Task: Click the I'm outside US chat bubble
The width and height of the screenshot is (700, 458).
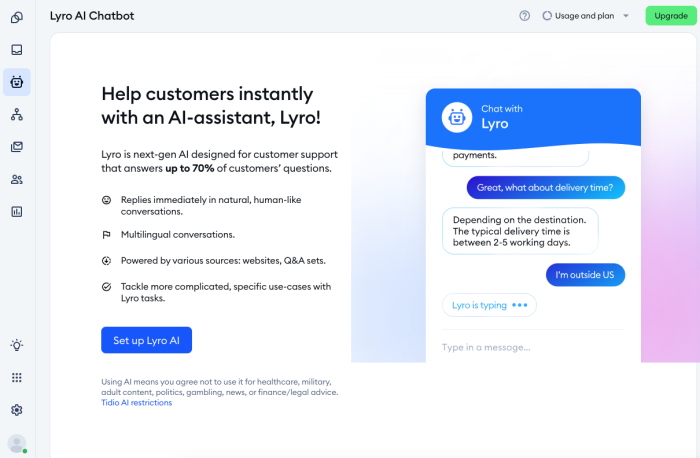Action: [x=585, y=275]
